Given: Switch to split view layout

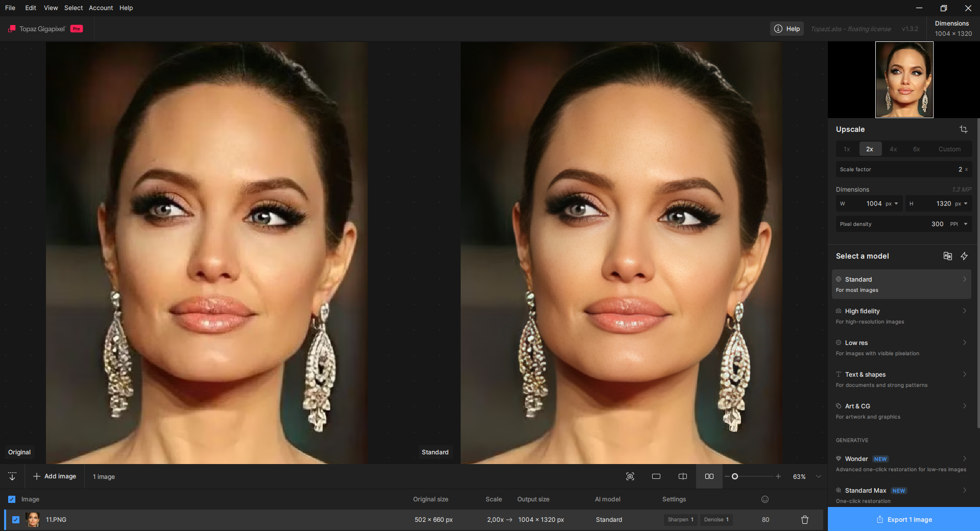Looking at the screenshot, I should pyautogui.click(x=683, y=476).
